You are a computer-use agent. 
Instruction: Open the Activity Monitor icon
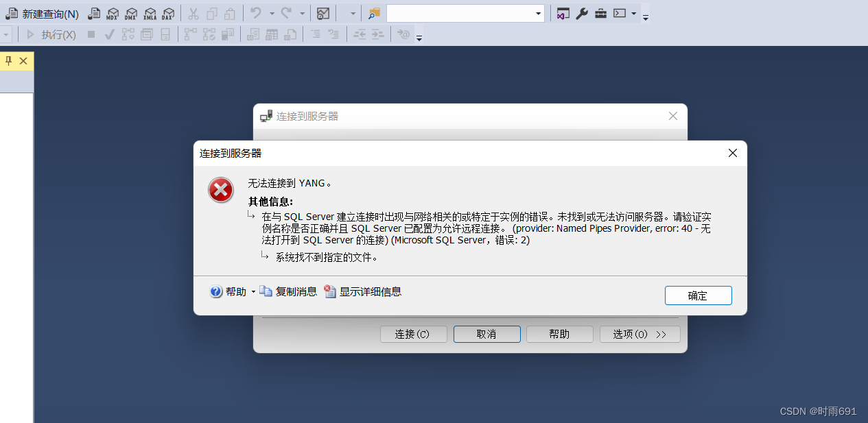323,14
